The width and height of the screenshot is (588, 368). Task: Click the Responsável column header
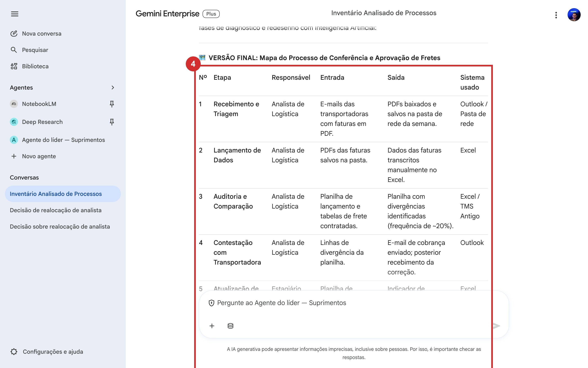tap(291, 77)
